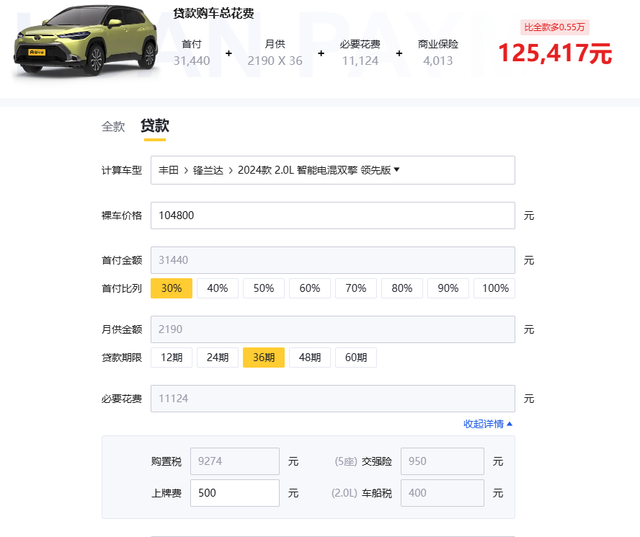640x537 pixels.
Task: Select 40% down payment ratio
Action: pos(218,288)
